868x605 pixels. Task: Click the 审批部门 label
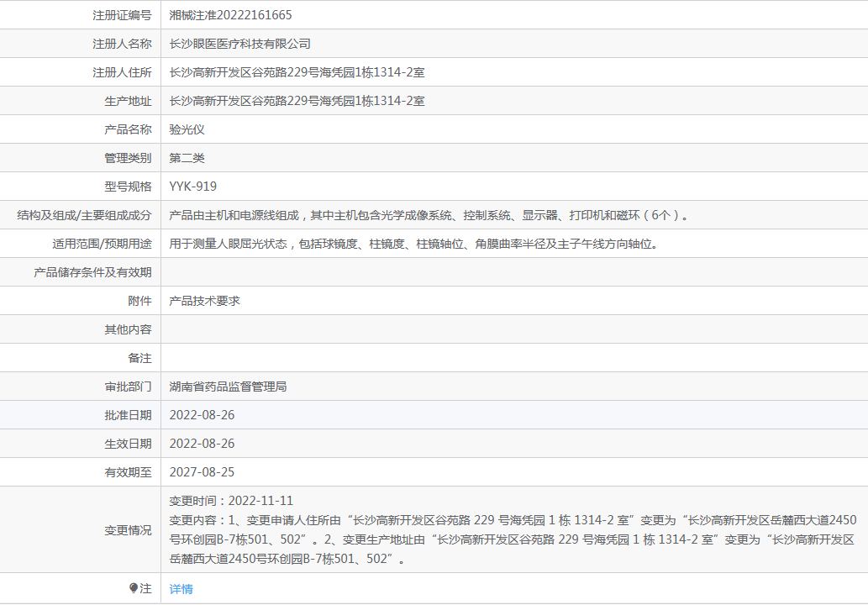[128, 387]
